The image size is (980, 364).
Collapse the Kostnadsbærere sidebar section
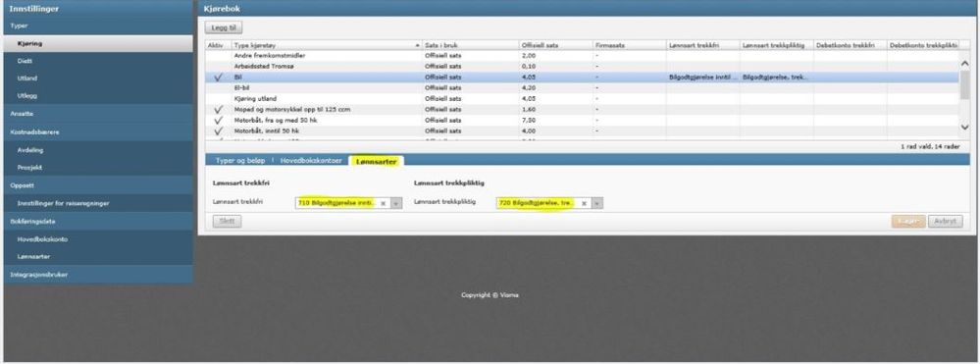pos(98,132)
